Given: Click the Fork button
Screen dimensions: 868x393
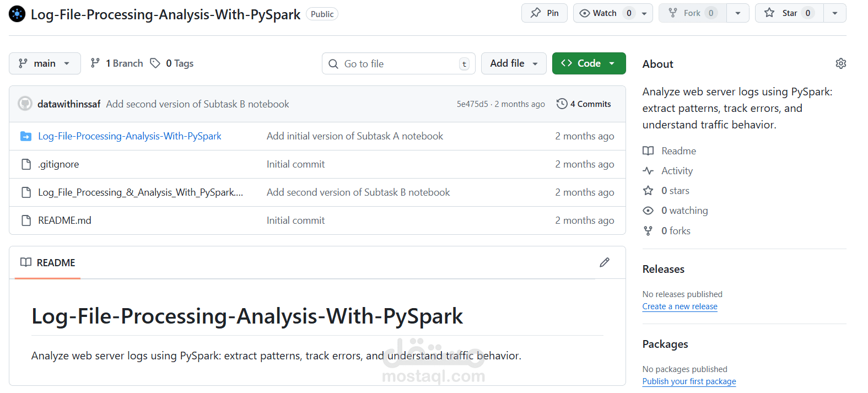Looking at the screenshot, I should [693, 13].
